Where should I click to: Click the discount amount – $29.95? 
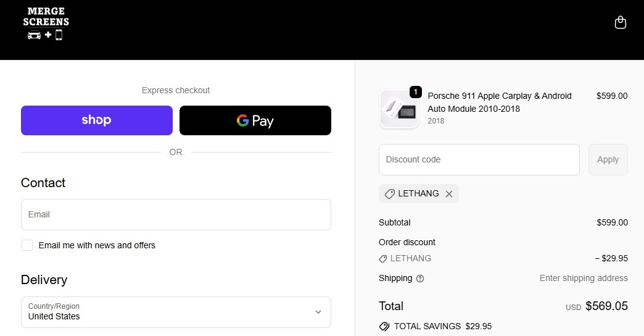coord(611,258)
